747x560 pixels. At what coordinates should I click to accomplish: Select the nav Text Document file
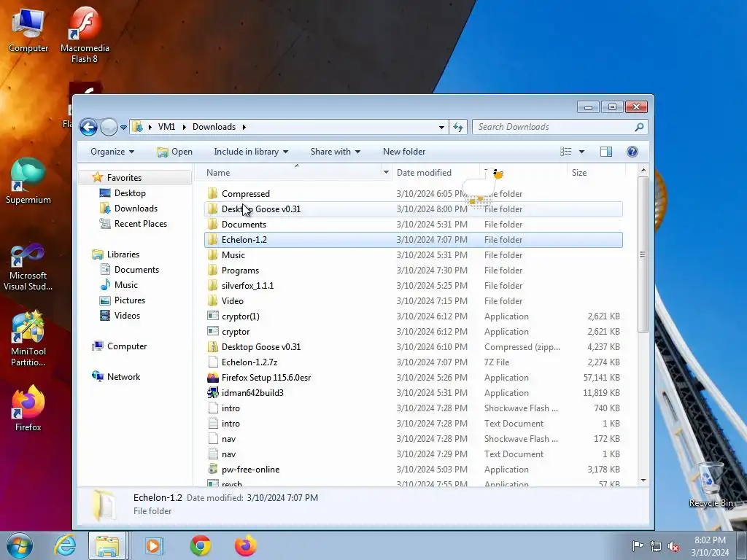click(x=414, y=454)
